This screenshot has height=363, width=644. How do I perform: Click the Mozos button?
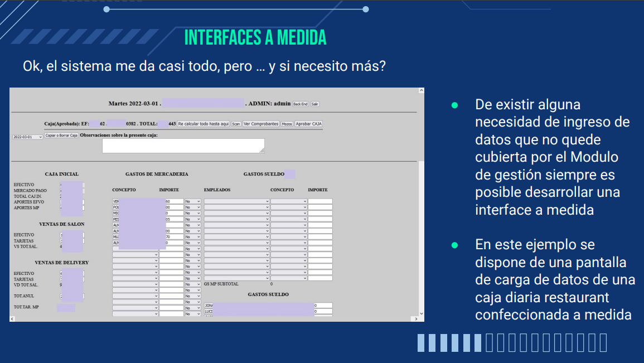click(x=287, y=124)
